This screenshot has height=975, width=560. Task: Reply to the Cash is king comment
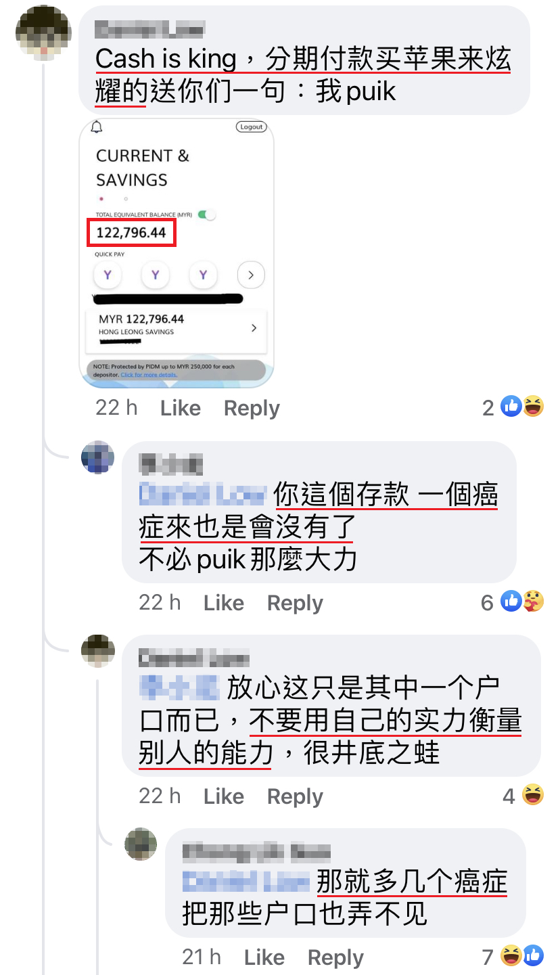[252, 408]
